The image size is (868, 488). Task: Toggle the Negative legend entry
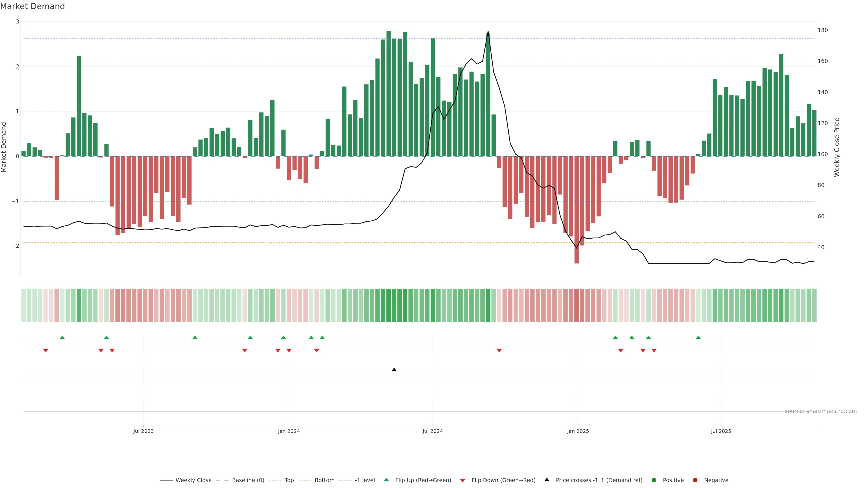click(x=716, y=480)
